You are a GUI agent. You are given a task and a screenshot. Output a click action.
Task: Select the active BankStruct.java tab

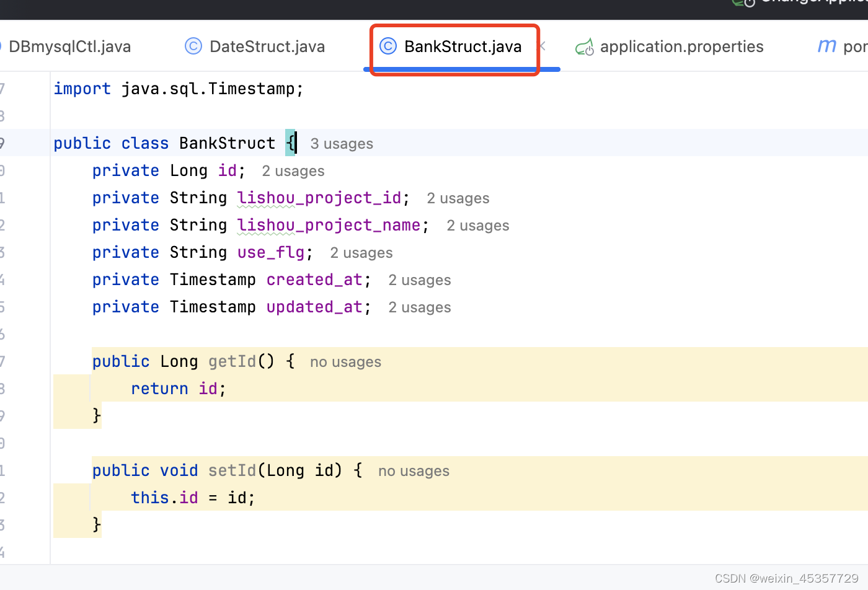[x=463, y=46]
